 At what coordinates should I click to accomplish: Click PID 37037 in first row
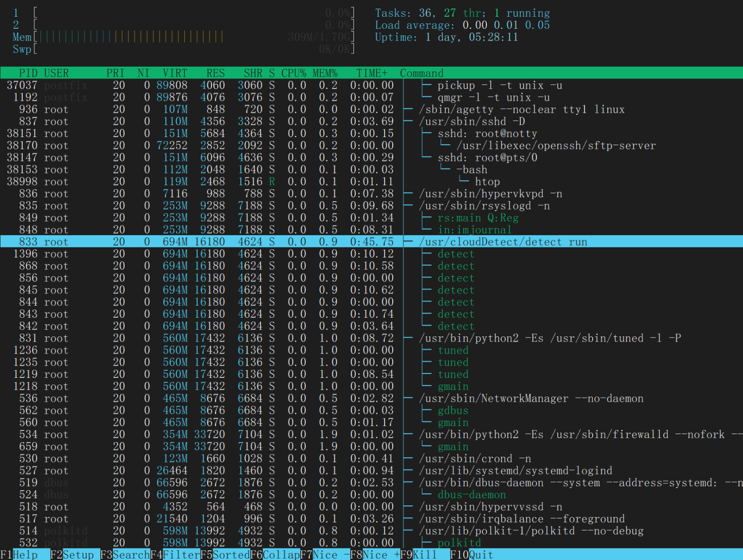[22, 85]
